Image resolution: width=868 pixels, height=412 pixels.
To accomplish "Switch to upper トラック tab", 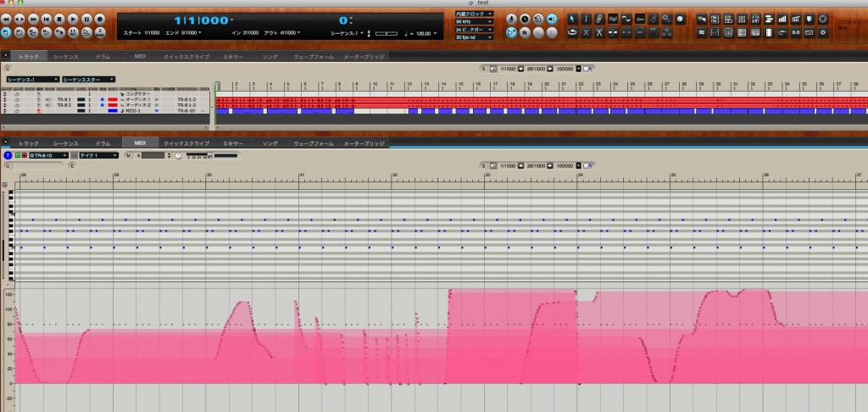I will (28, 57).
